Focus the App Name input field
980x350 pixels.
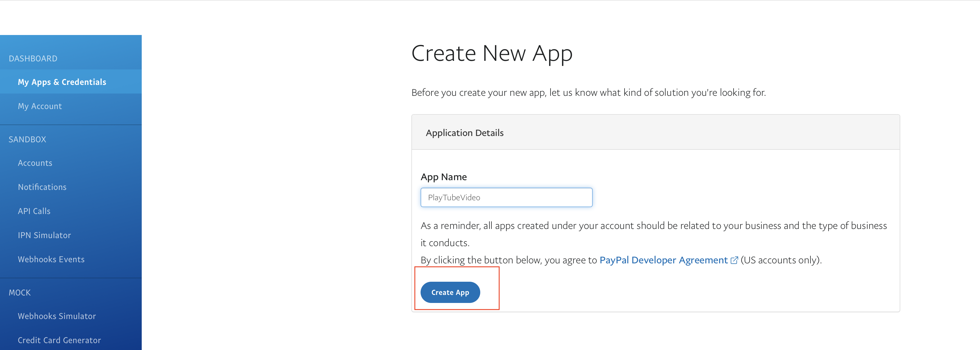(506, 197)
